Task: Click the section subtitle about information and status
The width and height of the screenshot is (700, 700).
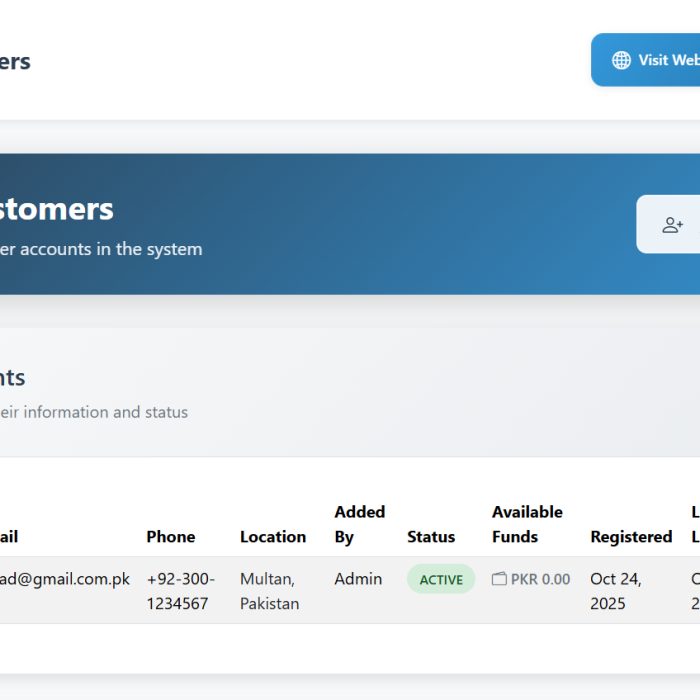Action: click(93, 412)
